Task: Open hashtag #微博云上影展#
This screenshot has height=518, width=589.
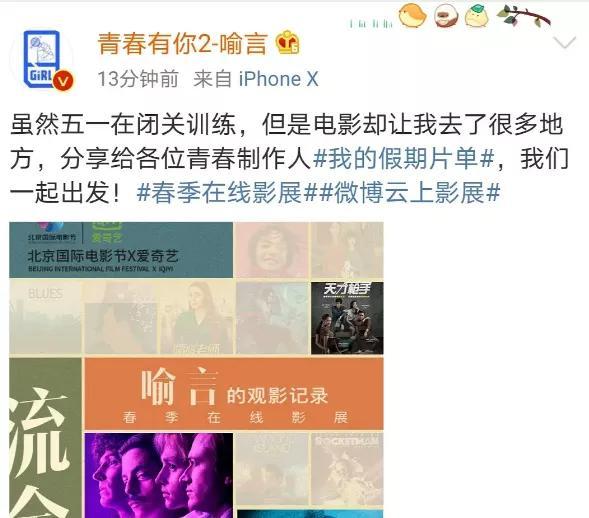Action: 408,193
